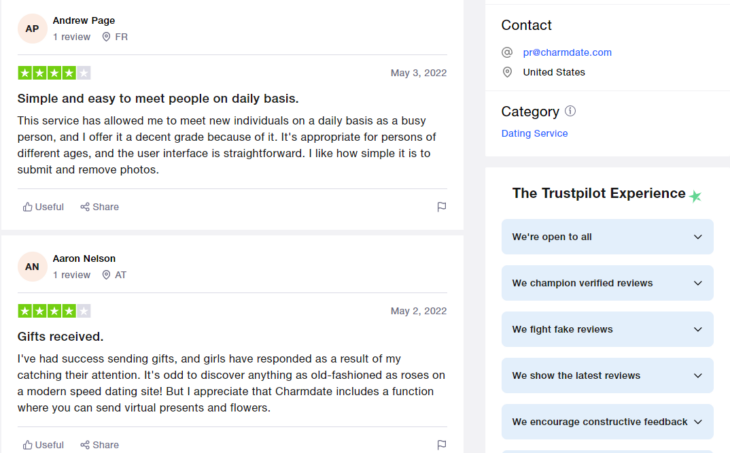Expand "We fight fake reviews" section

[607, 329]
